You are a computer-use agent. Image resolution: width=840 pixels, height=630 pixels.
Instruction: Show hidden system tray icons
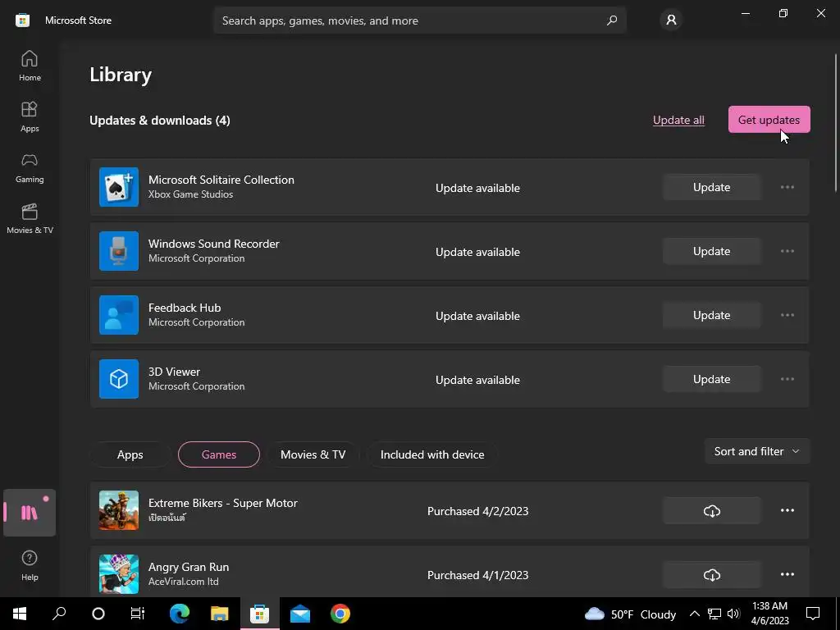pyautogui.click(x=694, y=614)
